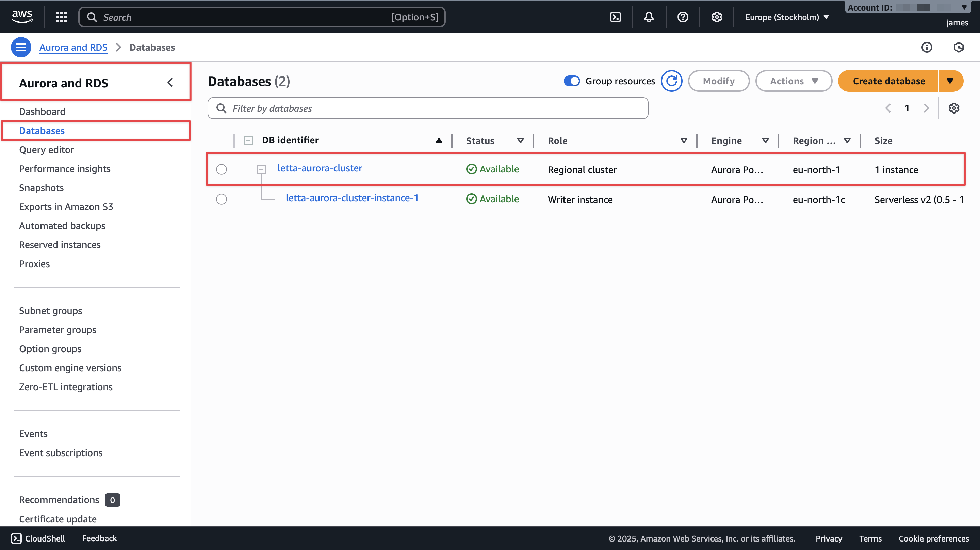
Task: Open the info panel icon
Action: [x=926, y=47]
